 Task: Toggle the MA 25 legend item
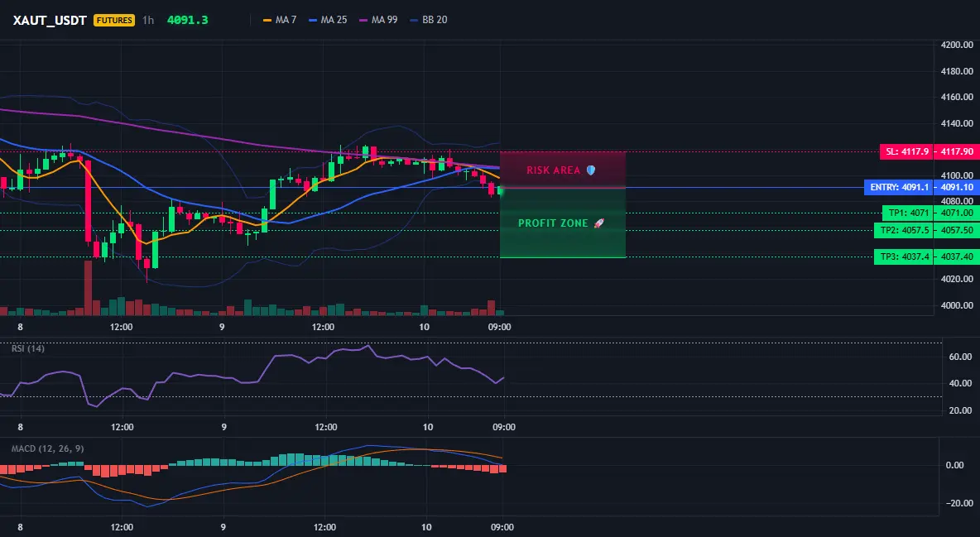tap(328, 20)
